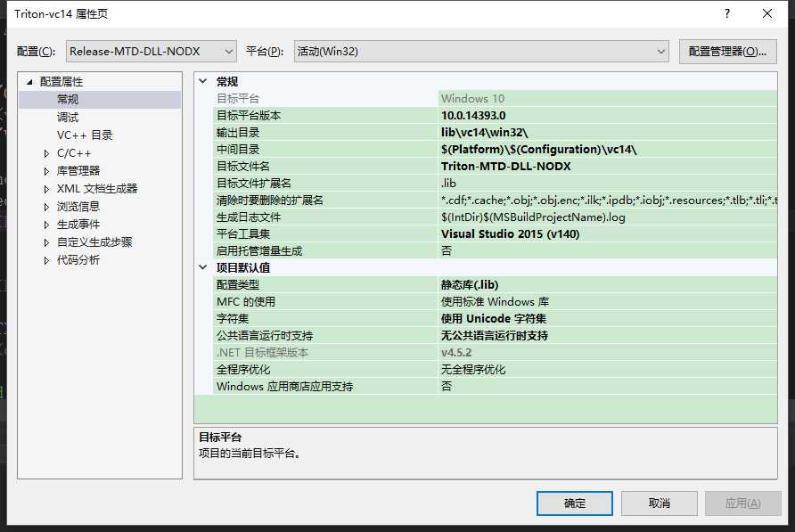Select 调试 in the tree
Screen dimensions: 795x532
tap(68, 117)
